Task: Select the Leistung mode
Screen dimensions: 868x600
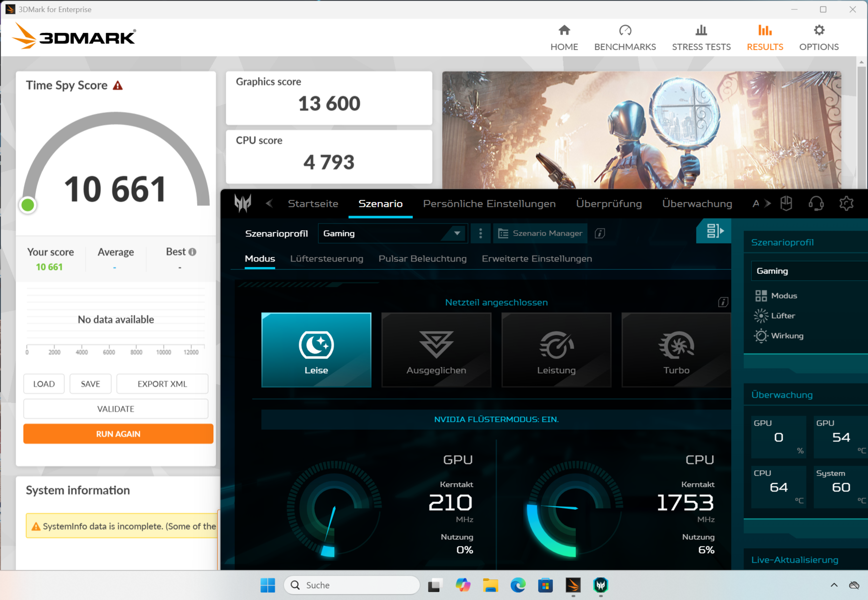Action: (x=556, y=350)
